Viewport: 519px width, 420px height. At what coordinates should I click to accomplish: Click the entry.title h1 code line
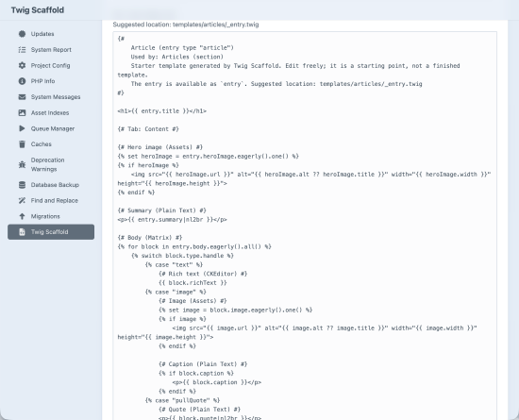tap(162, 111)
